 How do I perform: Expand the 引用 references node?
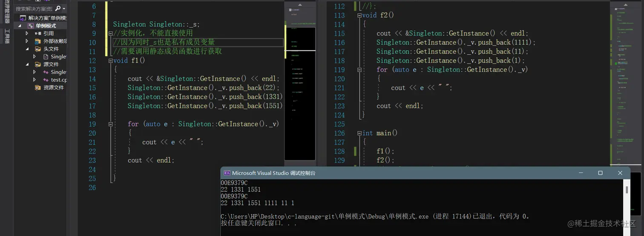(x=27, y=33)
